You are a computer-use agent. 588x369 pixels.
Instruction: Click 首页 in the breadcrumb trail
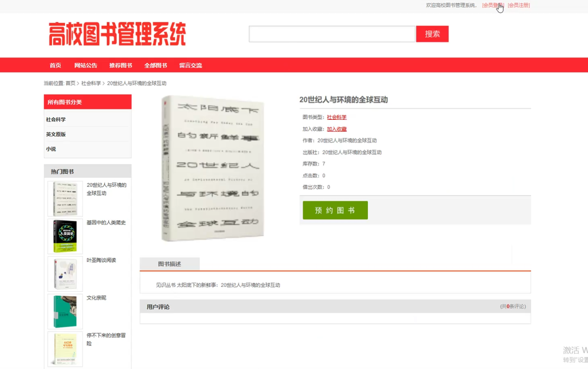70,83
